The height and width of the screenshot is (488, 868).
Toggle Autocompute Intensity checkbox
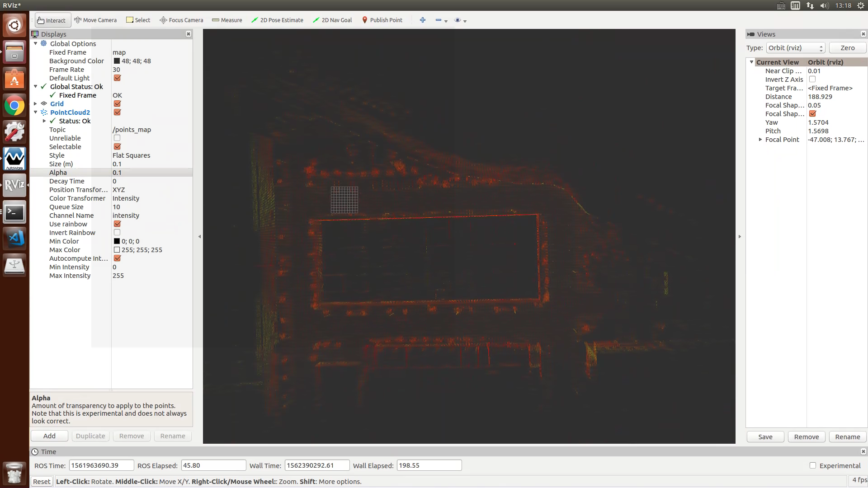click(x=117, y=258)
